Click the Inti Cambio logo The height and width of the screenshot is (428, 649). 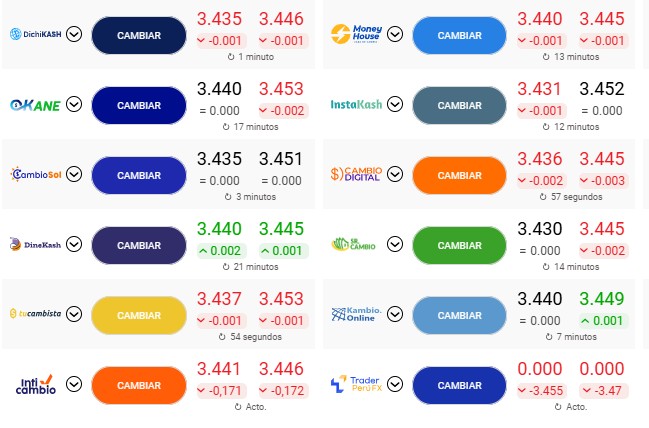coord(35,384)
